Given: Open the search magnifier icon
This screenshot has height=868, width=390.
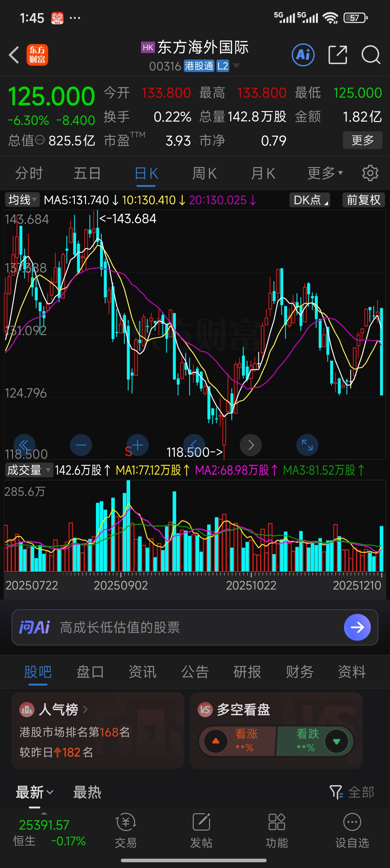Looking at the screenshot, I should (x=371, y=55).
